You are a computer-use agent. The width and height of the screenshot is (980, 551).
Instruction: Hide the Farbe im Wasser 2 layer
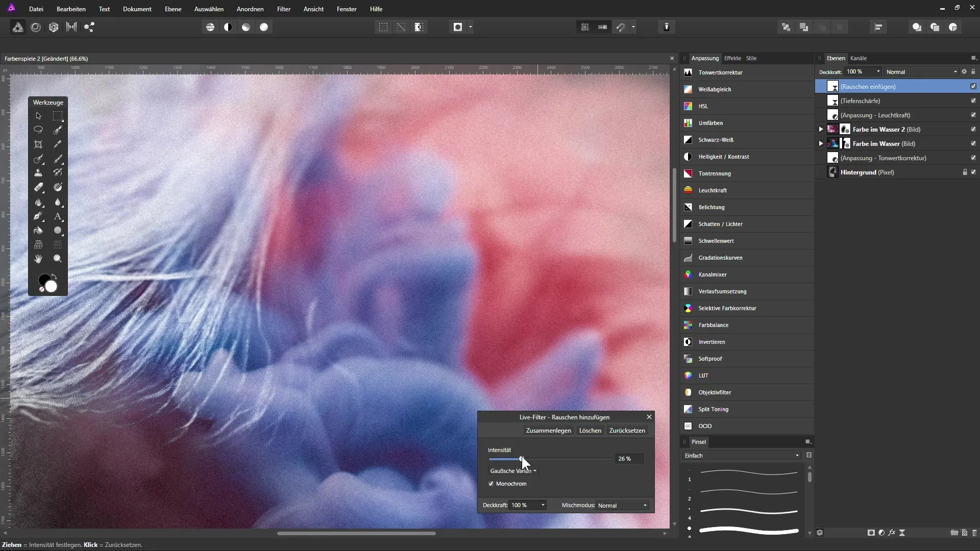pos(973,130)
